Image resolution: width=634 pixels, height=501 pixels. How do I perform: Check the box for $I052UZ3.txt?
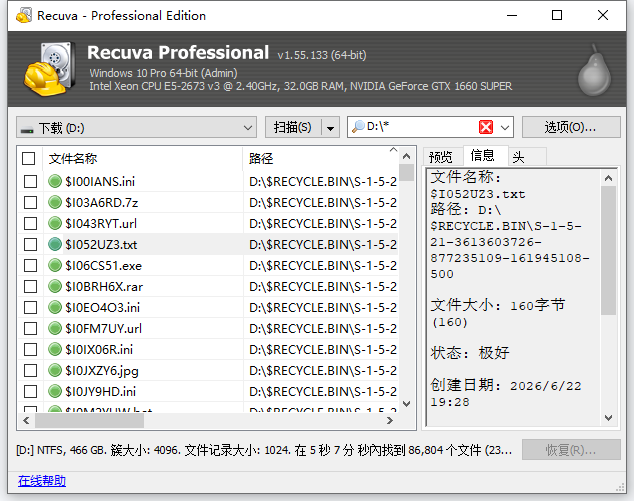click(30, 245)
